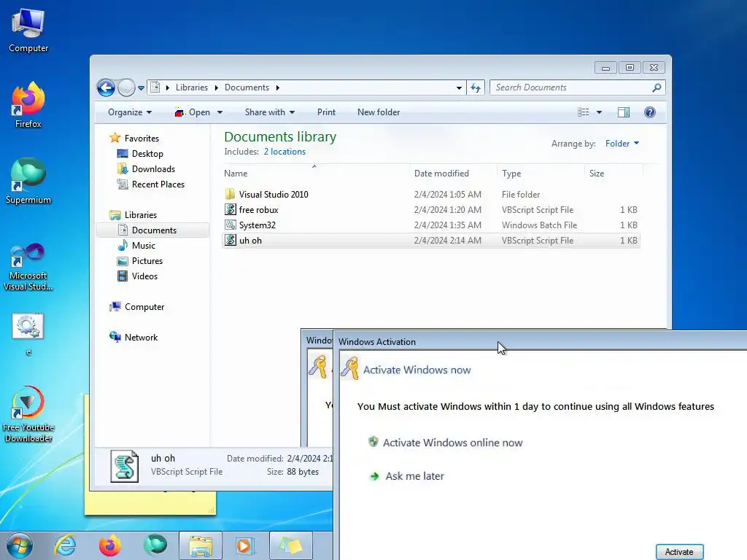Select the Visual Studio 2010 folder
The height and width of the screenshot is (560, 747).
tap(431, 194)
